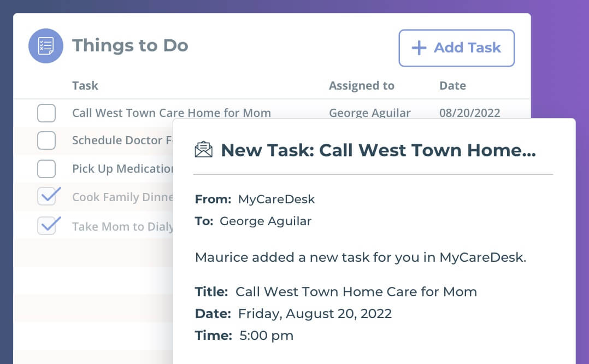Check the 'Schedule Doctor' task checkbox
This screenshot has width=589, height=364.
(46, 140)
